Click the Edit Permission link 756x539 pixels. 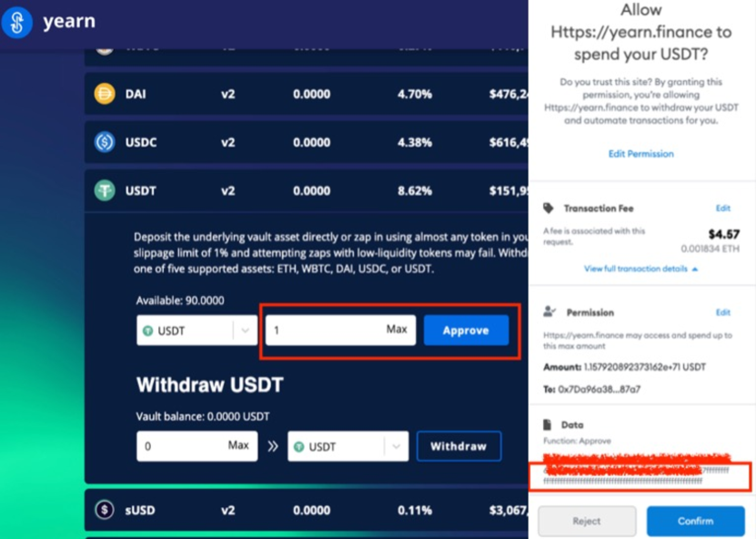(x=640, y=154)
